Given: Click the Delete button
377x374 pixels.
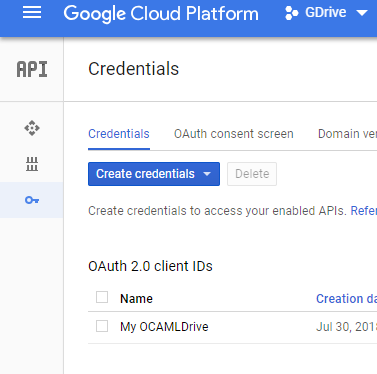Looking at the screenshot, I should click(252, 174).
